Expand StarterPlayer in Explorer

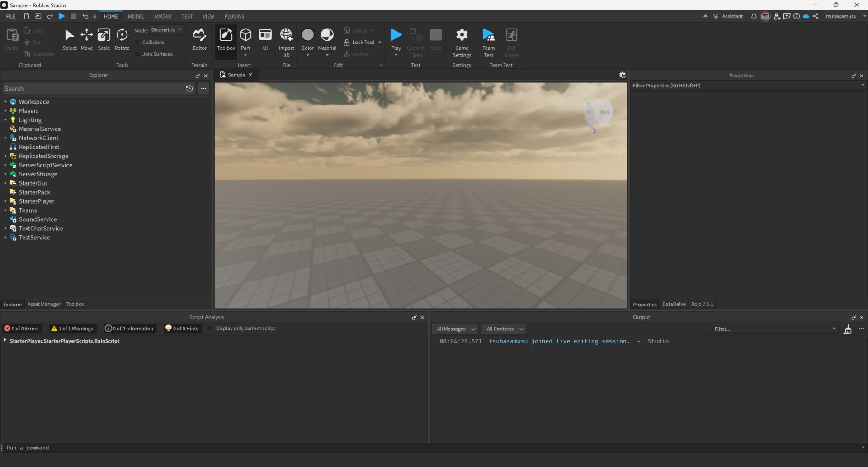pos(5,201)
